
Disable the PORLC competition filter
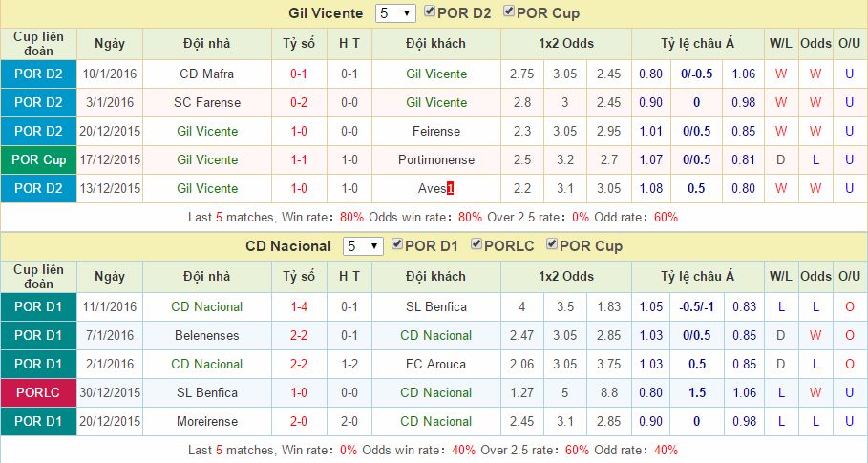(x=476, y=245)
